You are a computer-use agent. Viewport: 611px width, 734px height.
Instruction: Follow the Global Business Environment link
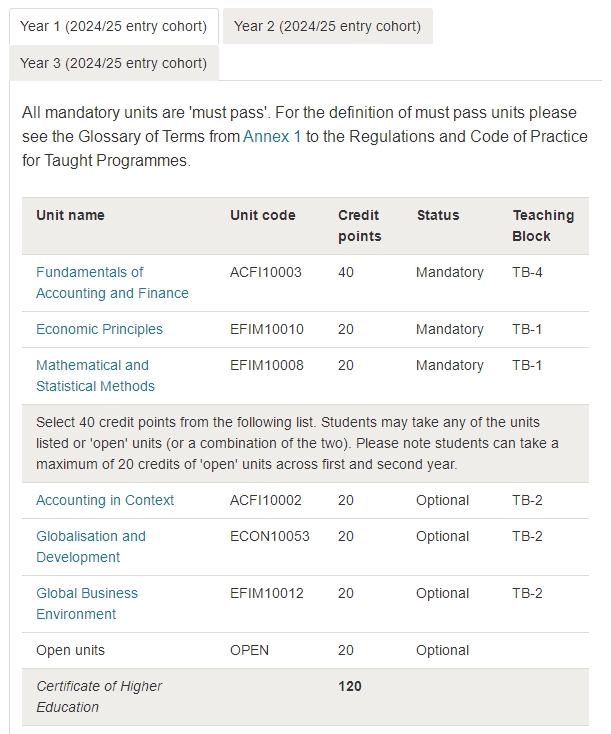87,603
